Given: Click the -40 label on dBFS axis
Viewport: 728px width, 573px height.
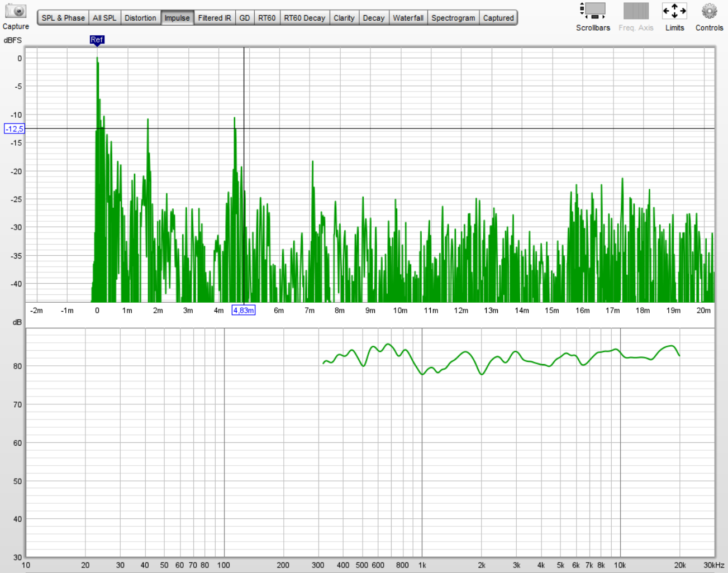Looking at the screenshot, I should click(x=16, y=284).
